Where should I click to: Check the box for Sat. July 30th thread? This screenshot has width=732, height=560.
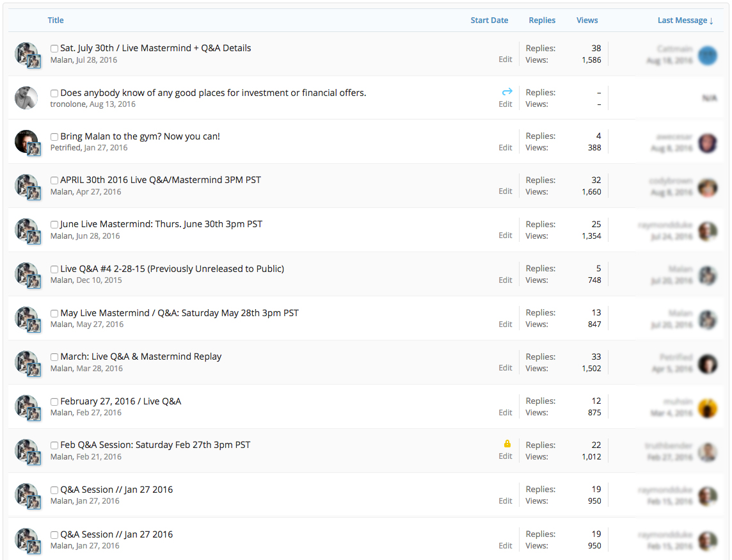54,49
